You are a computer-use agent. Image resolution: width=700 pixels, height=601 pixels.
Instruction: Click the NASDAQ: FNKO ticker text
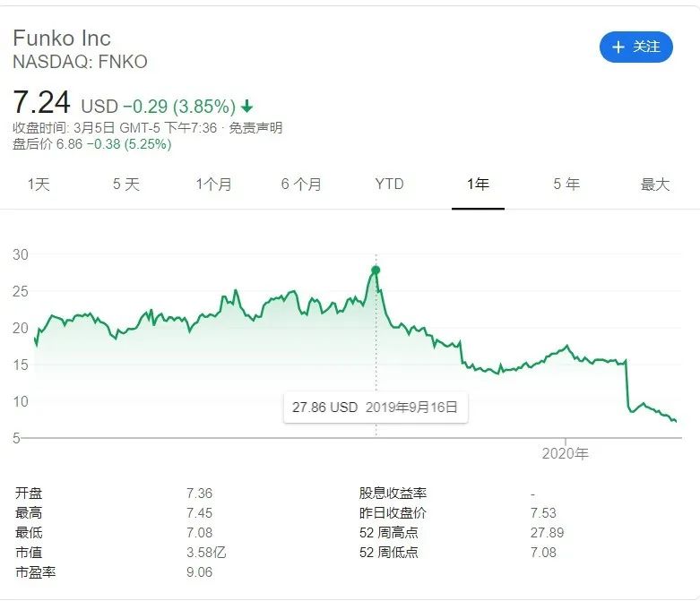pyautogui.click(x=80, y=62)
